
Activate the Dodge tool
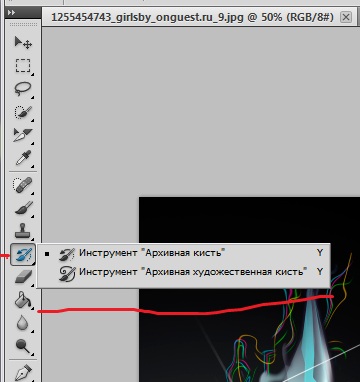(23, 347)
